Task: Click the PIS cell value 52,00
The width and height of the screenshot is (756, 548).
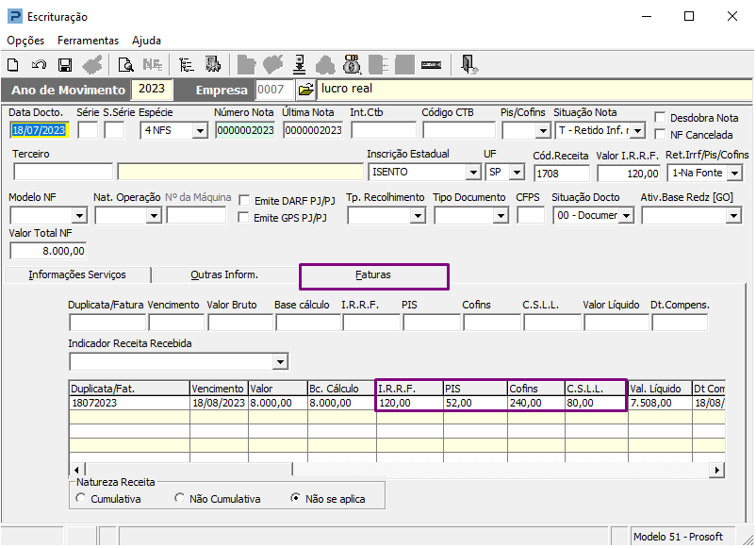Action: coord(475,403)
